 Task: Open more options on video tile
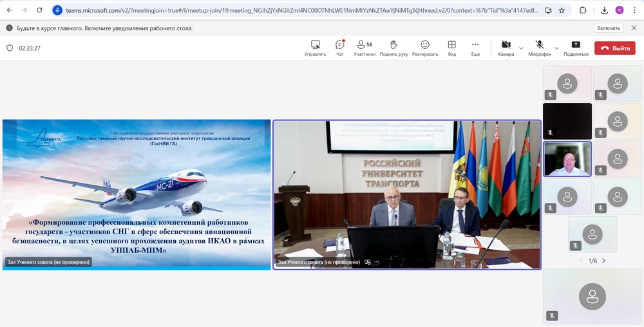(x=377, y=262)
